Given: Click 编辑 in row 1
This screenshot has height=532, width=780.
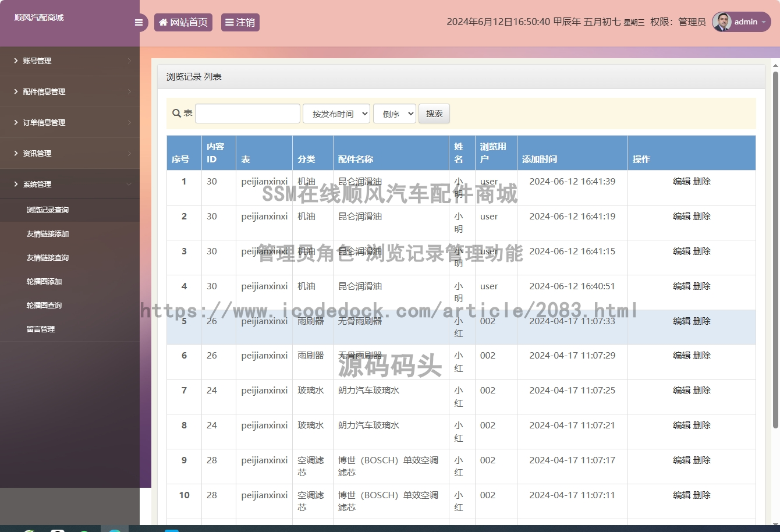Looking at the screenshot, I should pos(682,182).
